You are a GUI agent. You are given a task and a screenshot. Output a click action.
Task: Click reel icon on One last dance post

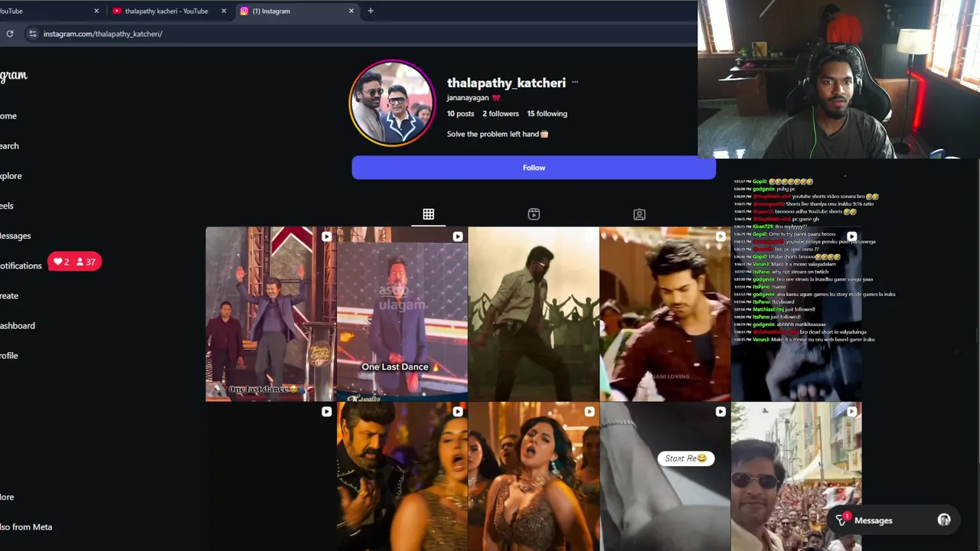326,236
